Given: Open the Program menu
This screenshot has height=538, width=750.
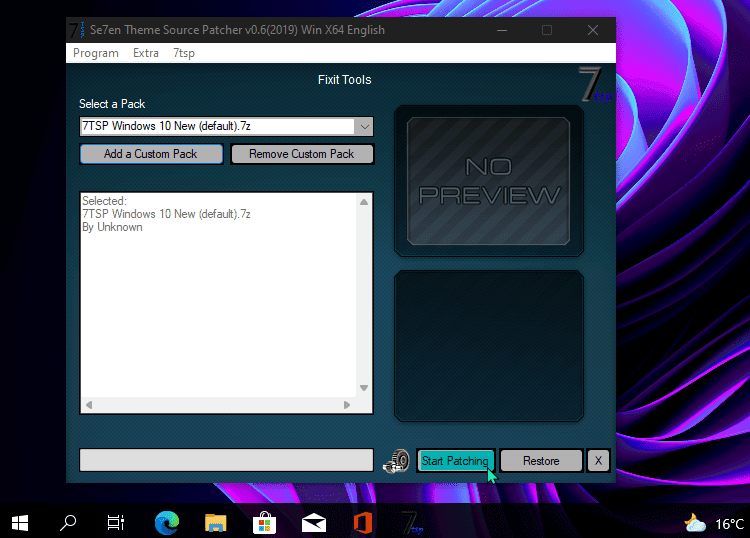Looking at the screenshot, I should (96, 53).
